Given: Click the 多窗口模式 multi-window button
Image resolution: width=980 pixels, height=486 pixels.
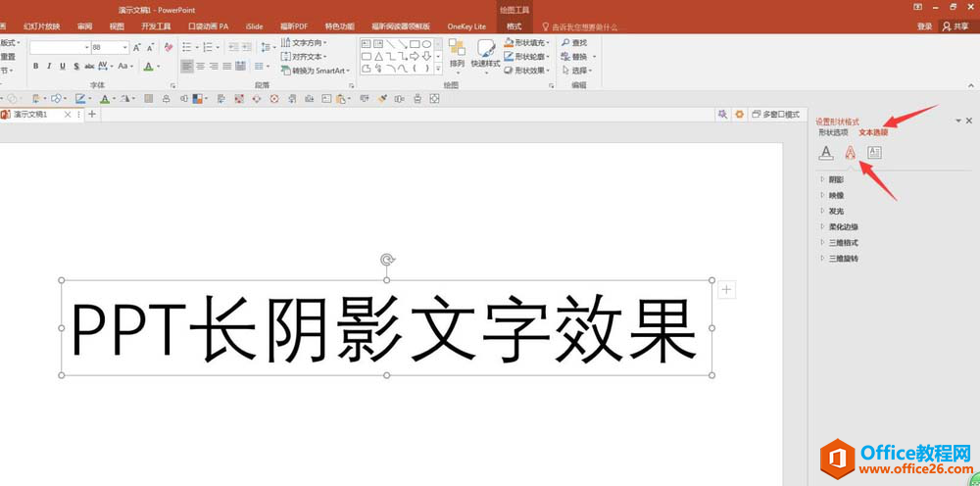Looking at the screenshot, I should click(775, 115).
